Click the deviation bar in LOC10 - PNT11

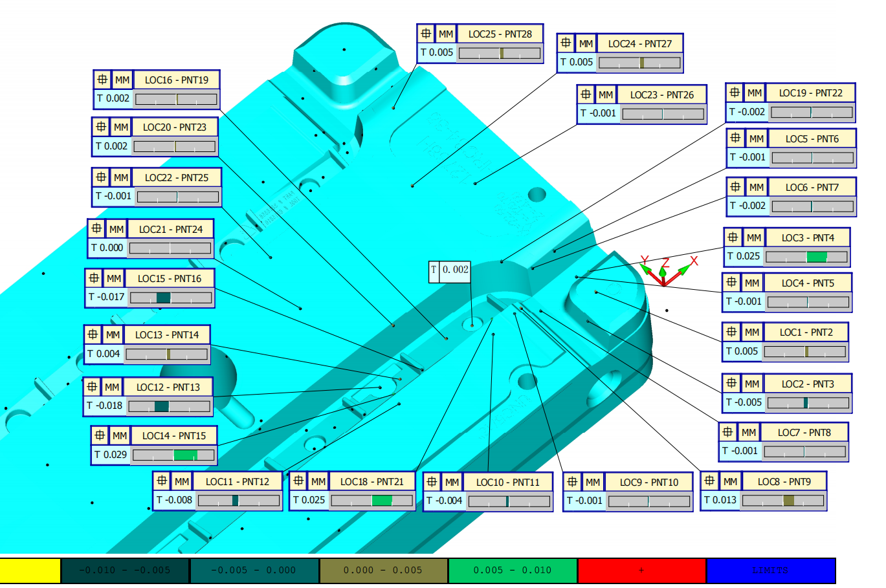509,501
